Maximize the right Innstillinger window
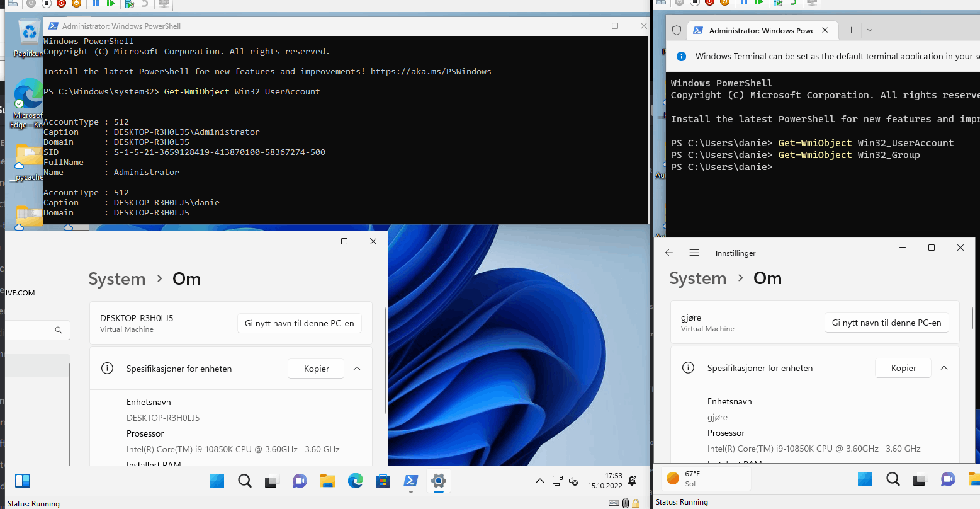This screenshot has width=980, height=509. click(x=932, y=248)
